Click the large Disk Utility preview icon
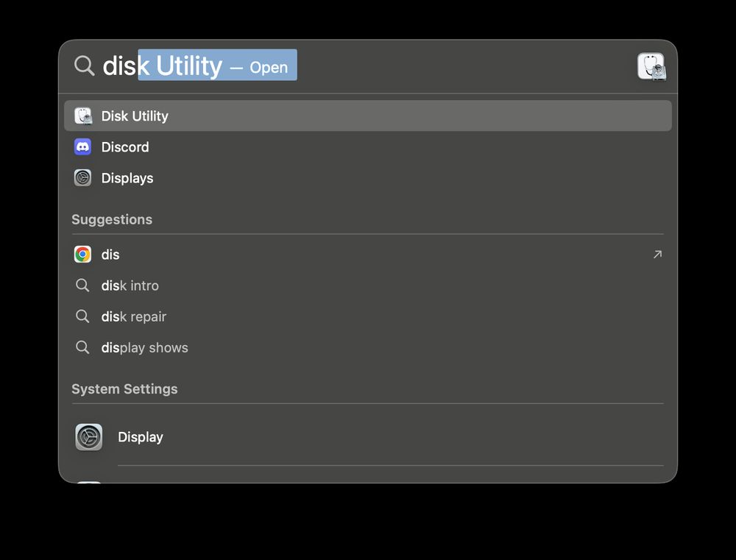The width and height of the screenshot is (736, 560). tap(651, 66)
